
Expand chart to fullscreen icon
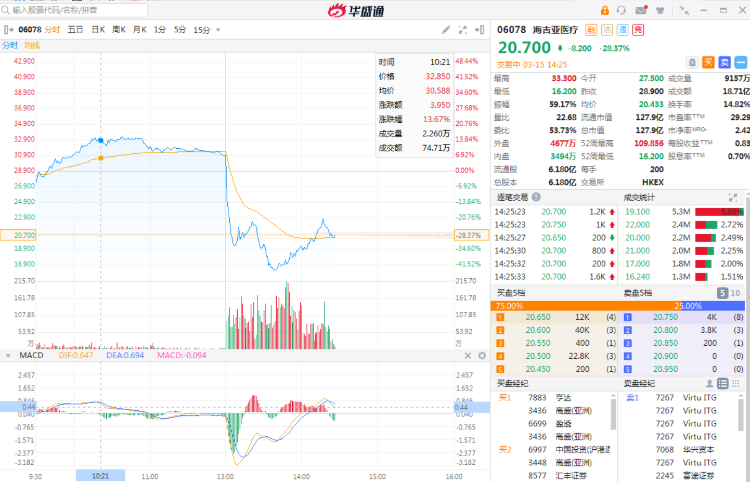pos(463,30)
